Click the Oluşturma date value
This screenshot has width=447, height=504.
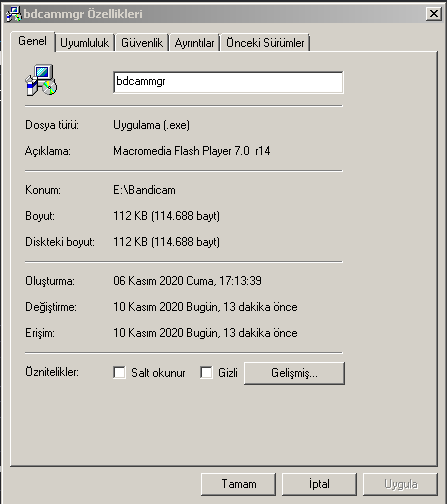pyautogui.click(x=187, y=281)
